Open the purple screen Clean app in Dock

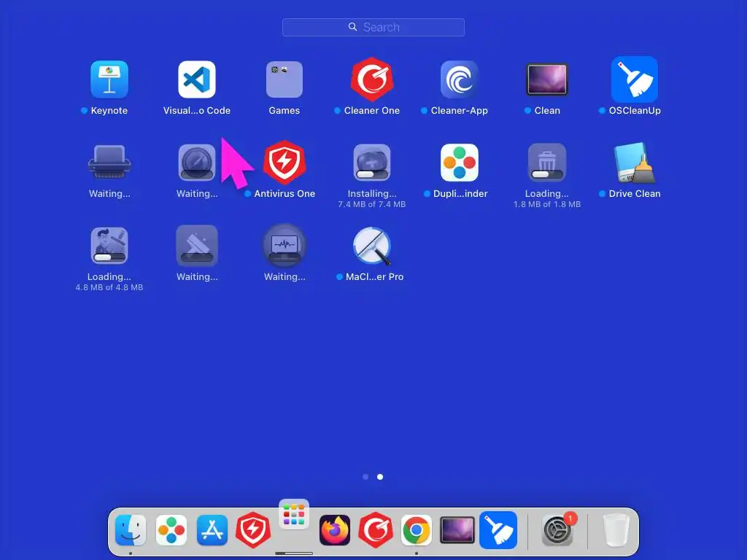pos(457,530)
